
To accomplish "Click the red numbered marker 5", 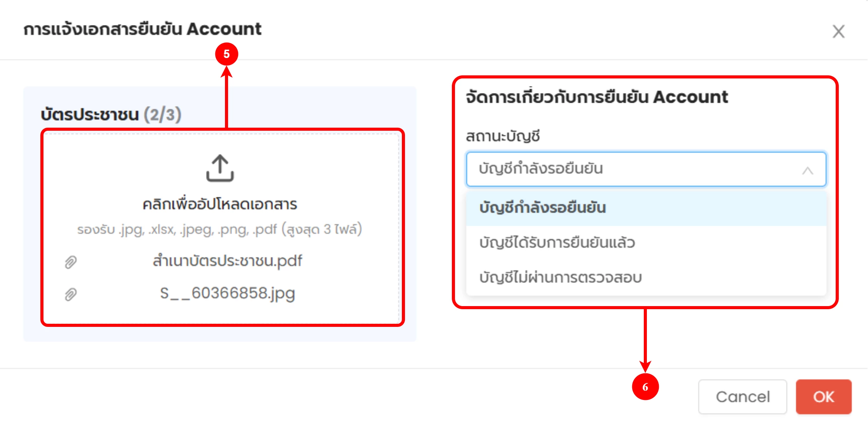I will [x=227, y=54].
